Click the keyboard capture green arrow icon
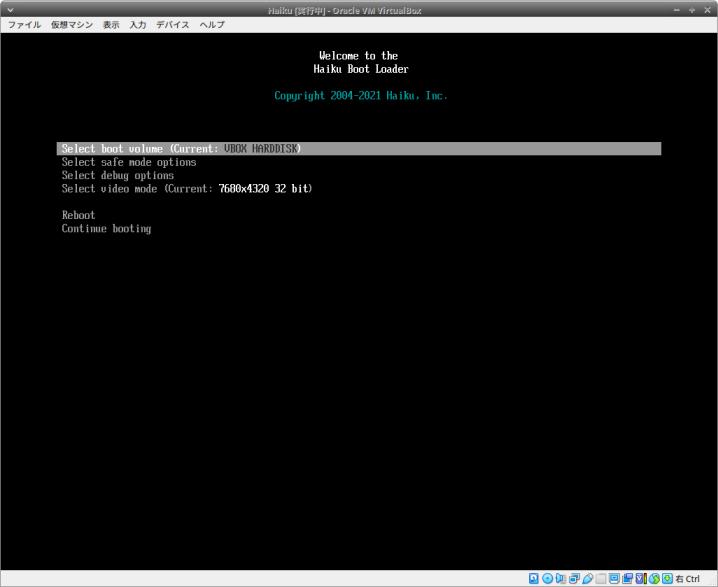Image resolution: width=718 pixels, height=587 pixels. pos(667,579)
